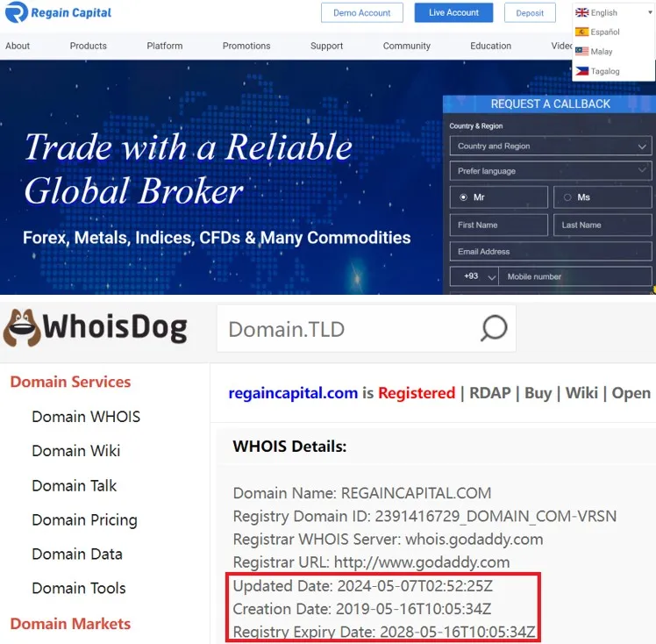The width and height of the screenshot is (656, 644).
Task: Click the Malaysian flag beside Malay
Action: click(581, 52)
